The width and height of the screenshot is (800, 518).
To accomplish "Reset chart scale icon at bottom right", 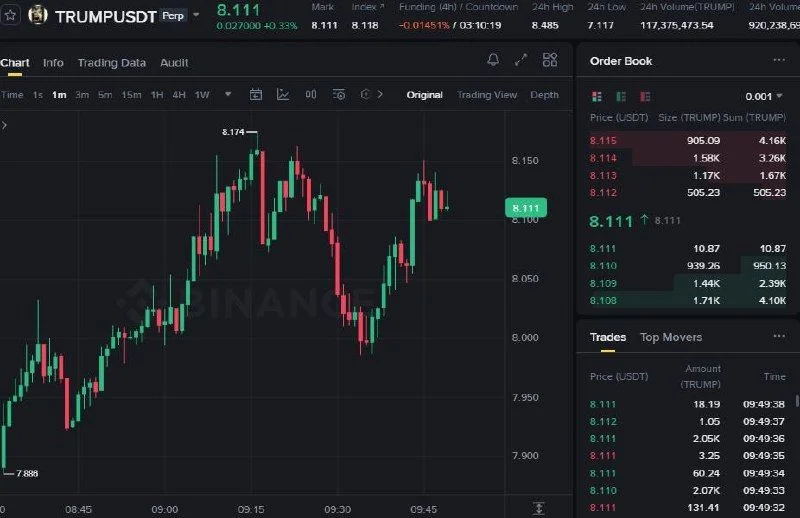I will (x=539, y=508).
